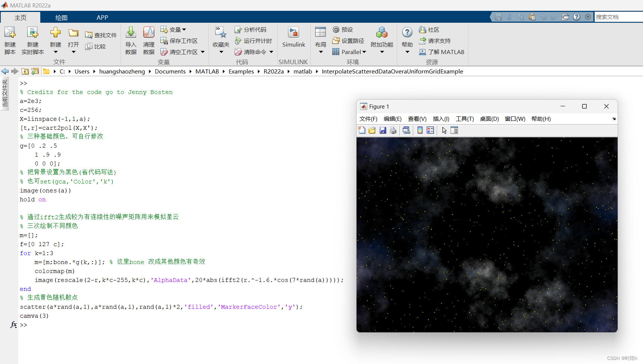
Task: Expand the Add-Ons (附加功能) dropdown
Action: [382, 52]
